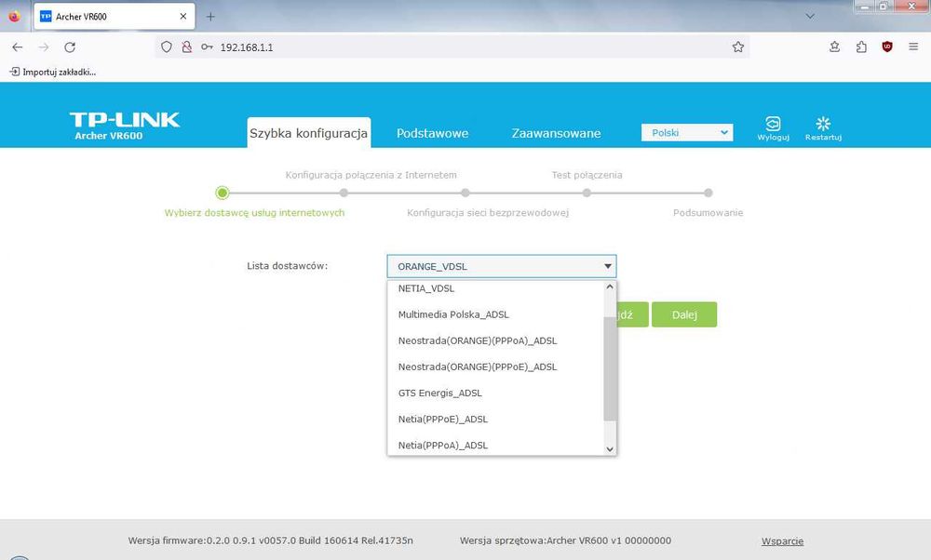Click the provider list scrollbar thumb
Image resolution: width=931 pixels, height=560 pixels.
[610, 368]
